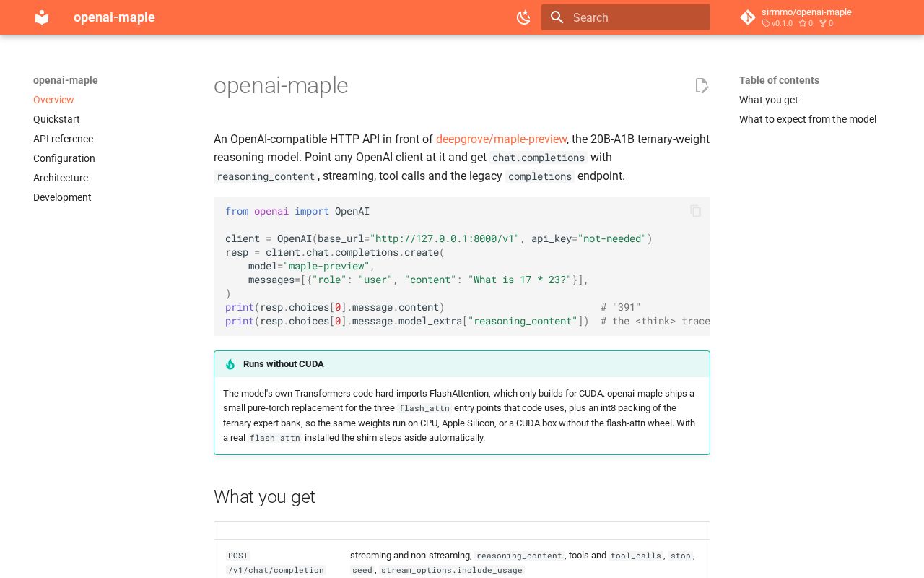Click the POST /v1/chat/completion table cell
Image resolution: width=924 pixels, height=578 pixels.
pos(276,563)
